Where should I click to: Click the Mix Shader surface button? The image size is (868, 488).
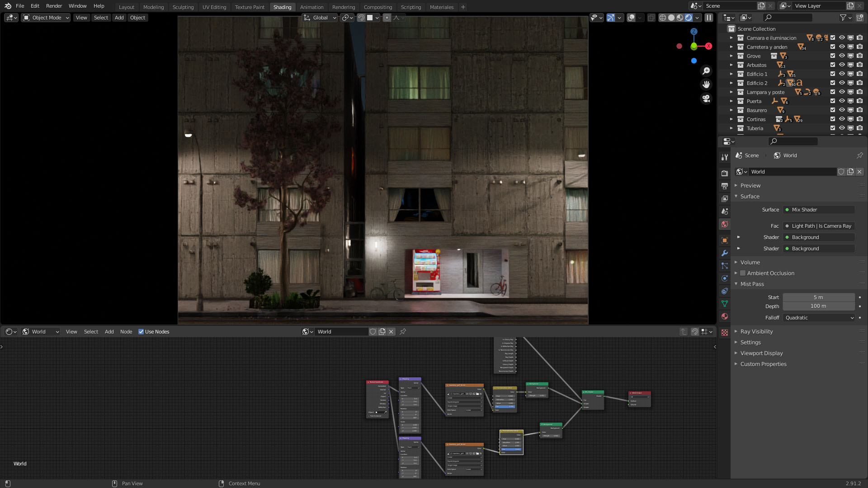pos(819,210)
